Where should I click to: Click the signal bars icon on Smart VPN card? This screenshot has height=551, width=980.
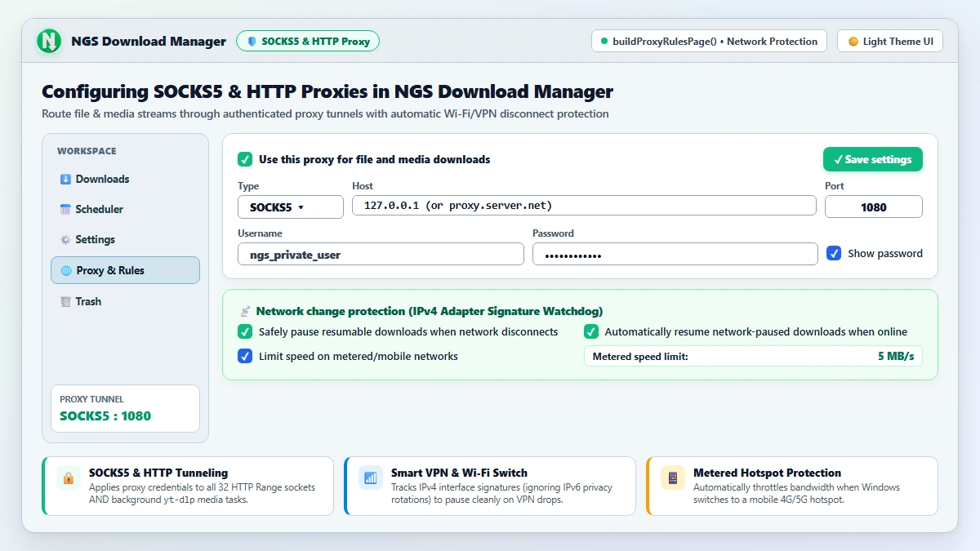coord(371,478)
